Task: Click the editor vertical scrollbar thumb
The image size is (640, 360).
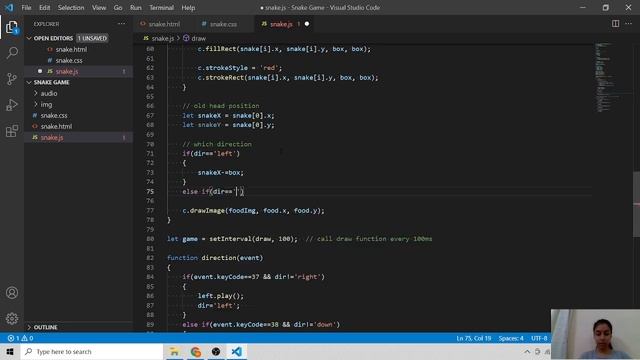Action: [636, 204]
